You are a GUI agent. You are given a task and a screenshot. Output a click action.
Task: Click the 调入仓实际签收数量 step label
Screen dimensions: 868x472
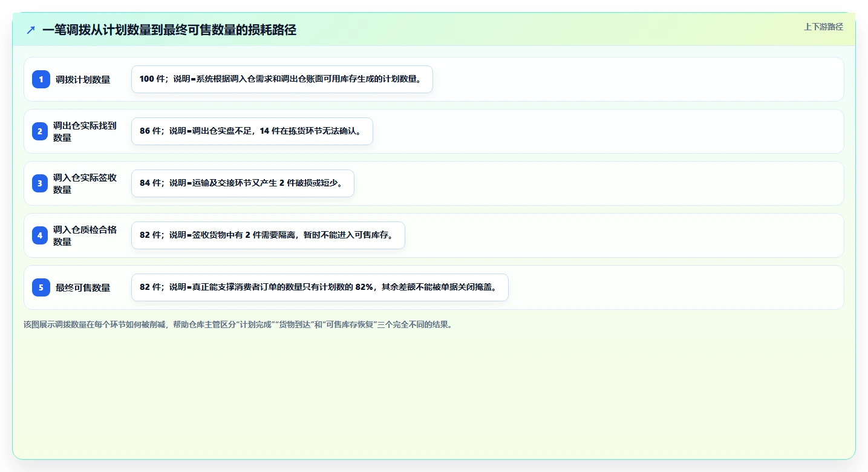click(85, 183)
